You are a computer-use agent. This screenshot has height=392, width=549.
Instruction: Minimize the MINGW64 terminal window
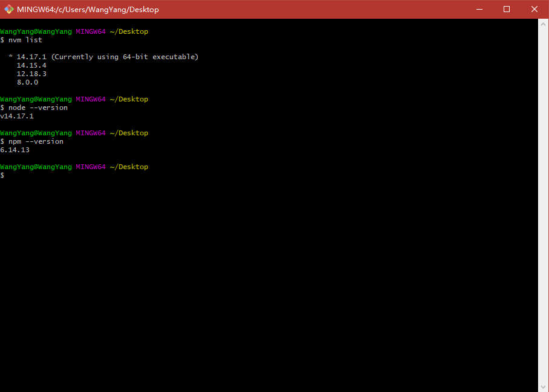pos(479,10)
